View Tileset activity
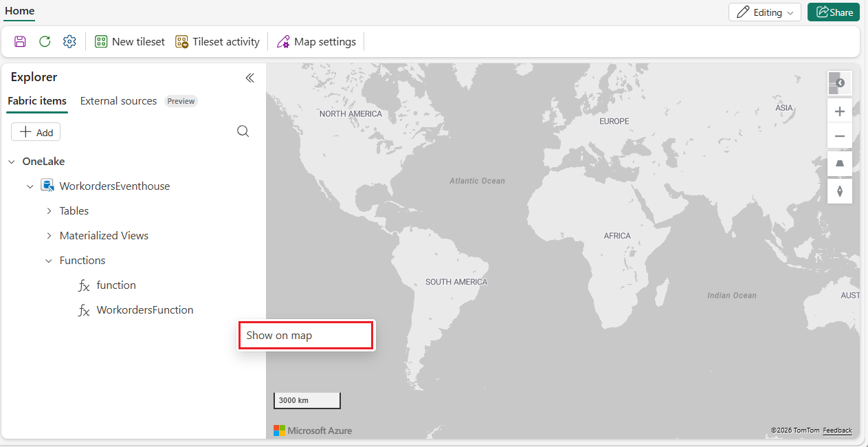The image size is (868, 447). pyautogui.click(x=217, y=41)
